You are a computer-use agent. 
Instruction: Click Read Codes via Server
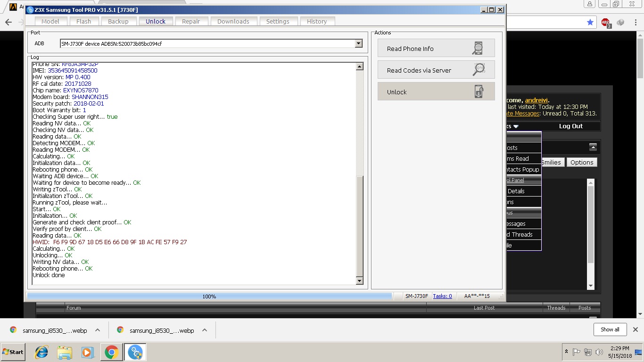point(436,70)
